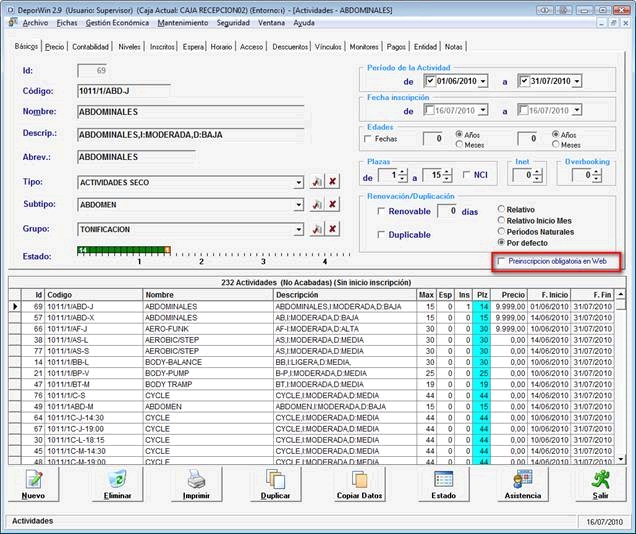The width and height of the screenshot is (636, 534).
Task: Exit the window with Salir
Action: 601,484
